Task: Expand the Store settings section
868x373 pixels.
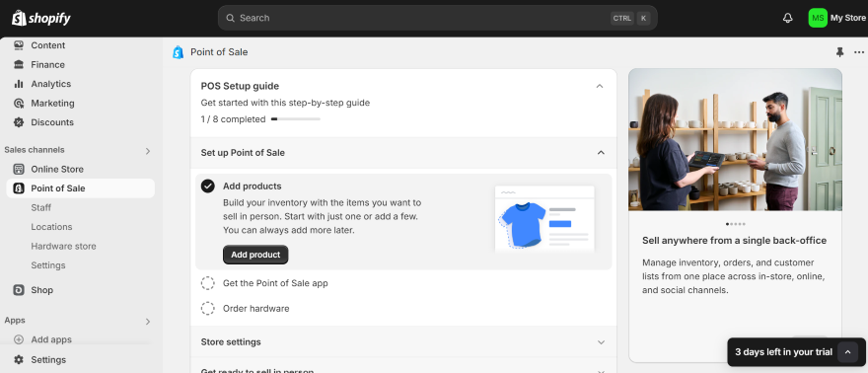Action: [x=601, y=342]
